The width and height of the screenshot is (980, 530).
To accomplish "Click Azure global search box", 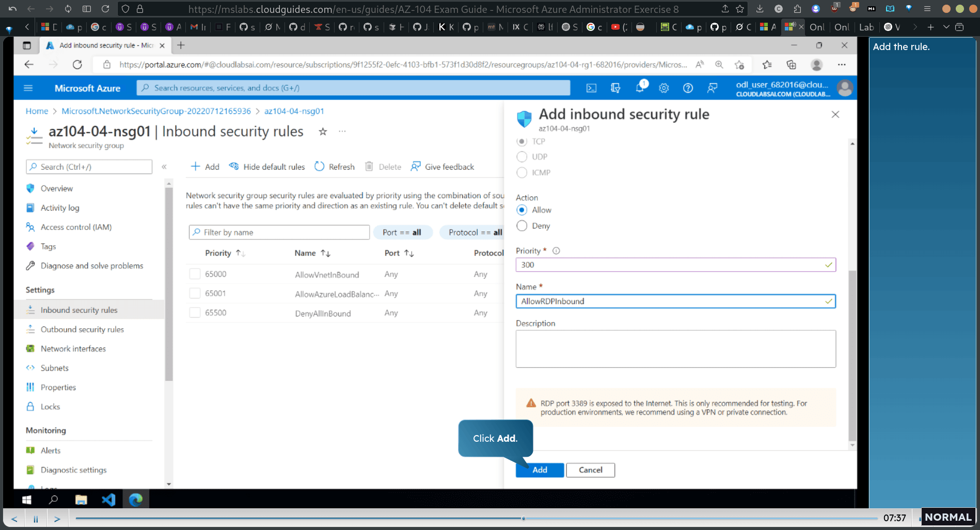I will coord(353,88).
